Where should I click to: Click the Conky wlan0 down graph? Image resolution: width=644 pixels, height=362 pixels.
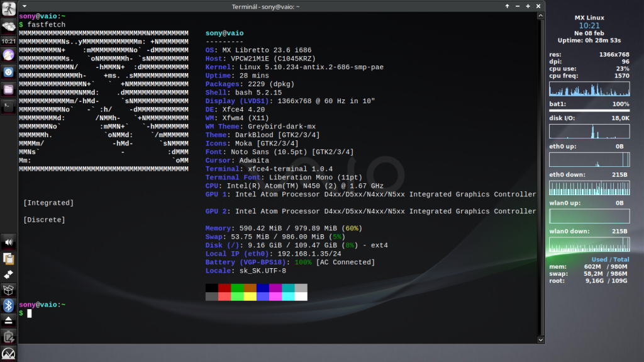(589, 244)
